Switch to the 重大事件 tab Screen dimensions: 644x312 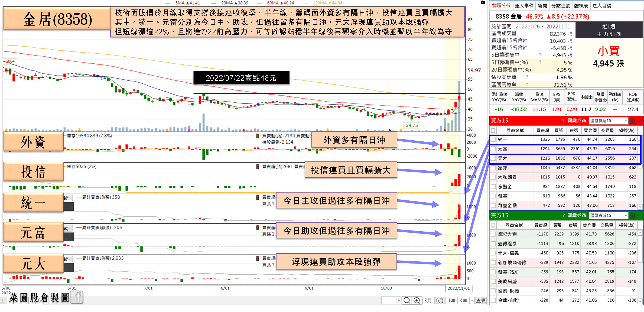coord(524,6)
